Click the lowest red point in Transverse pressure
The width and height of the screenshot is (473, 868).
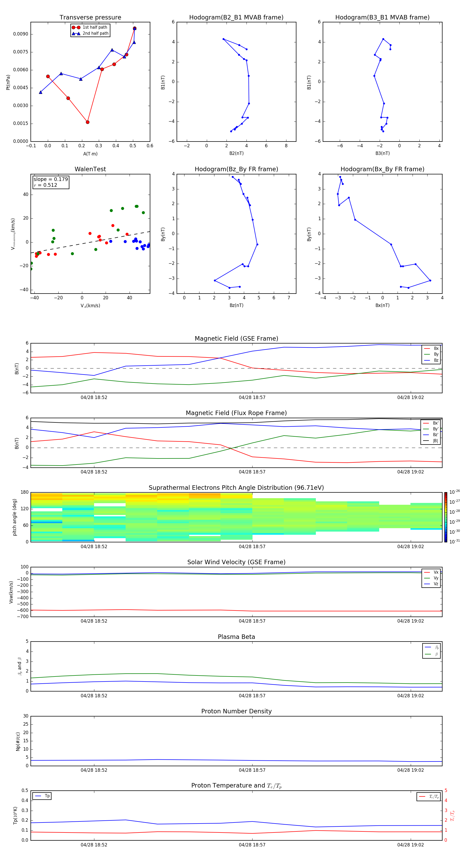[x=88, y=122]
